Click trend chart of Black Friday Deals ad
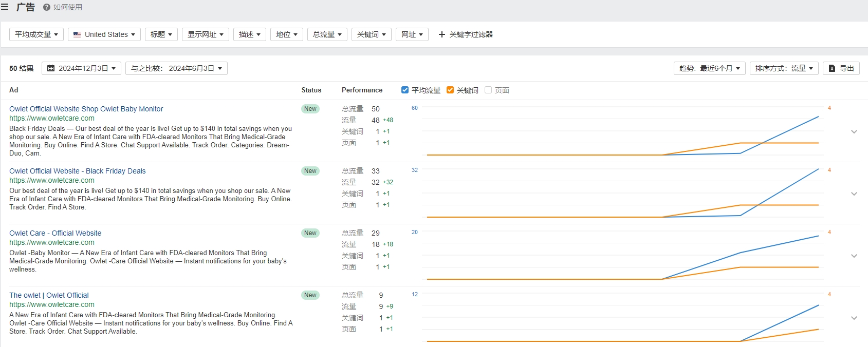 tap(622, 194)
